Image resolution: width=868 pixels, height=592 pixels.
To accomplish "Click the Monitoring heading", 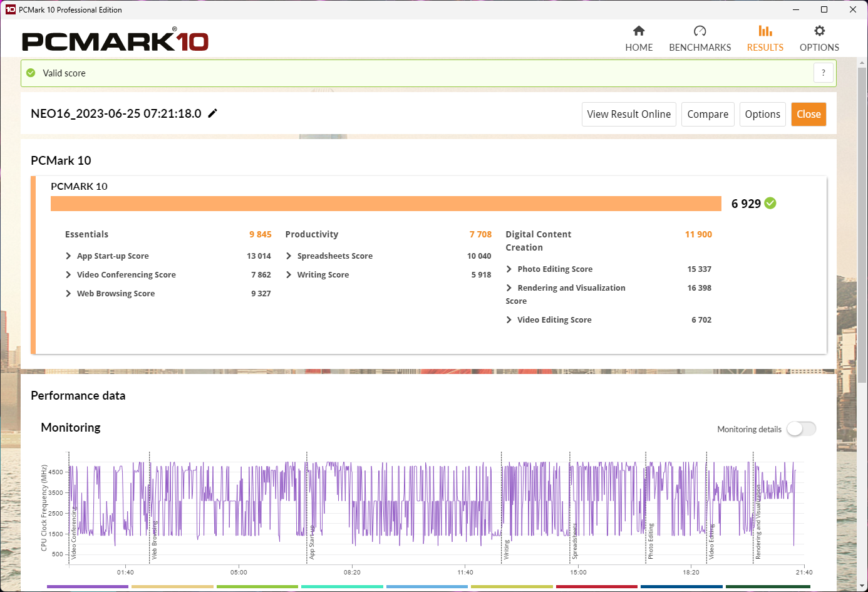I will point(71,427).
